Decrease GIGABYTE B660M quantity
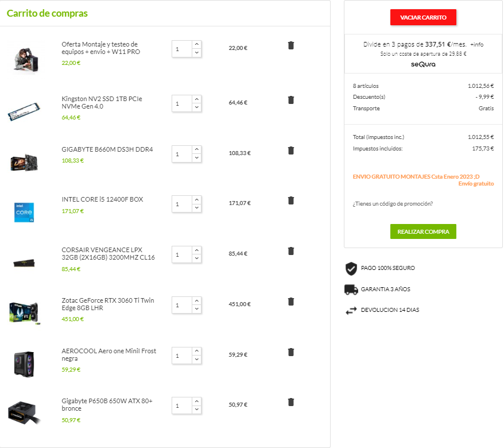Screen dimensions: 504x448 pos(197,158)
